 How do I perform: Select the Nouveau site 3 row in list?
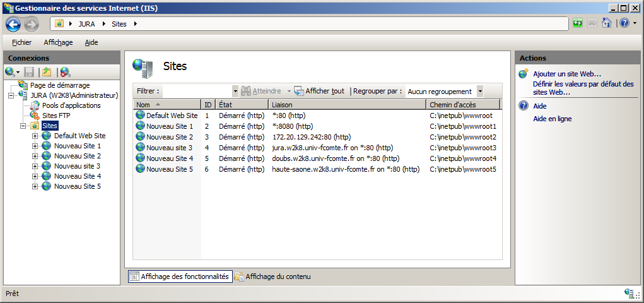pos(169,148)
